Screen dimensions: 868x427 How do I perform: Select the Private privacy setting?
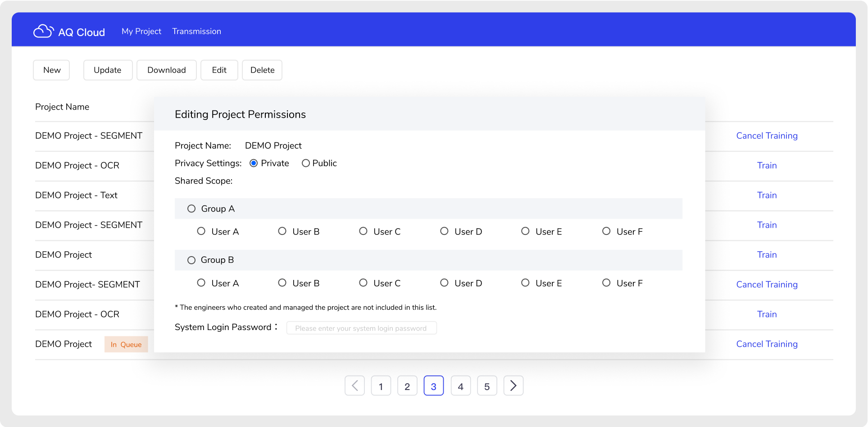pyautogui.click(x=254, y=163)
